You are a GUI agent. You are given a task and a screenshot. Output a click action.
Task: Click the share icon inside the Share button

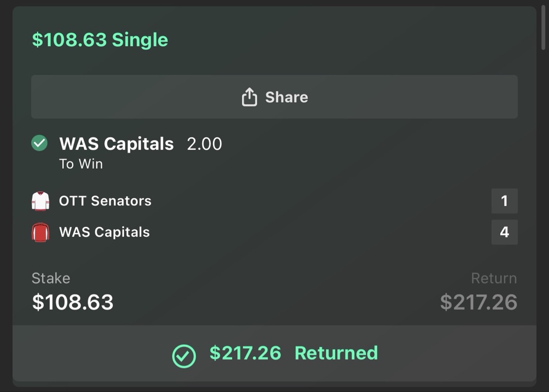pos(249,97)
